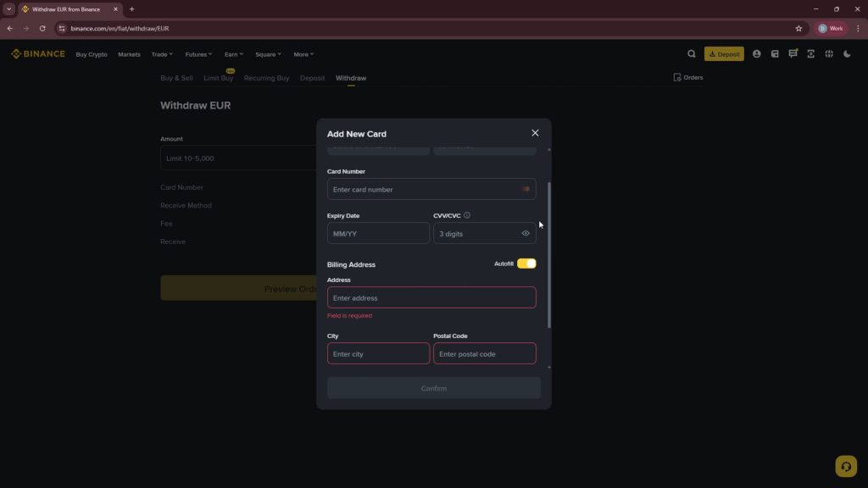Open the browser menu with three dots
This screenshot has width=868, height=488.
(x=858, y=28)
